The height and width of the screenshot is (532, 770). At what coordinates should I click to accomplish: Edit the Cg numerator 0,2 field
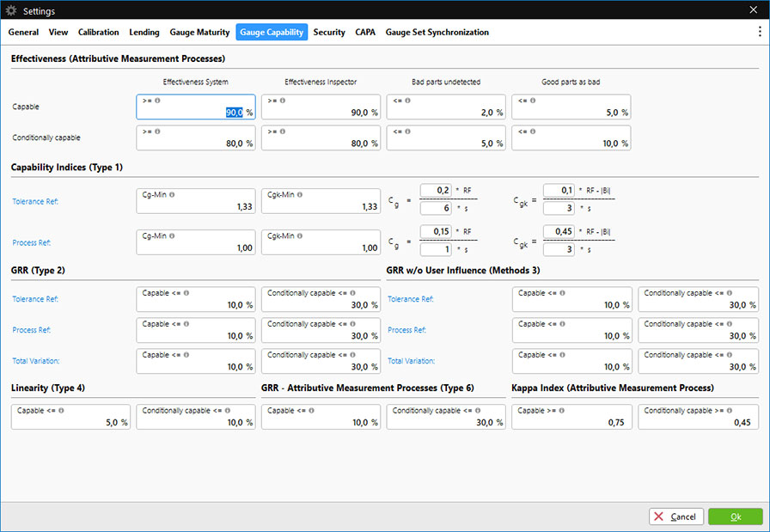[437, 191]
